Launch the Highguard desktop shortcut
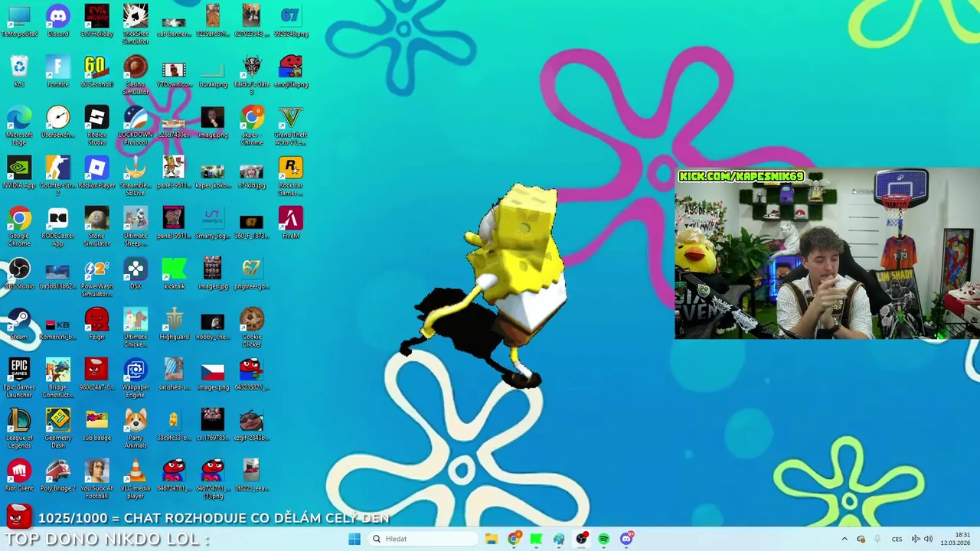 point(174,324)
